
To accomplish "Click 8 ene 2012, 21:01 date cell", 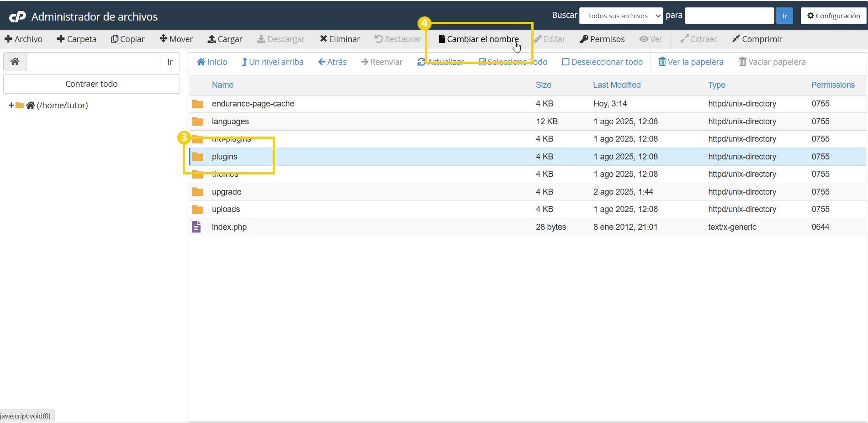I will tap(625, 227).
